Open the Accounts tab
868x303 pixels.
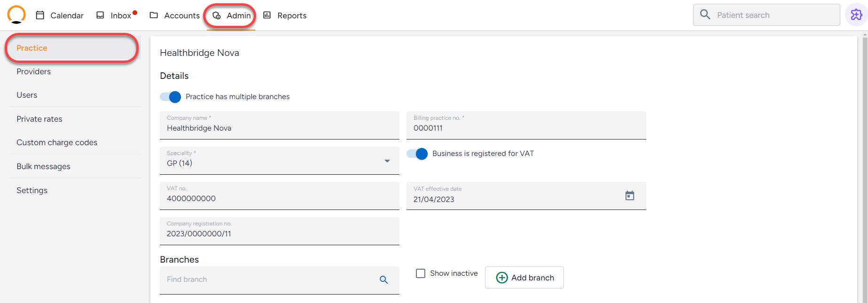(x=174, y=16)
